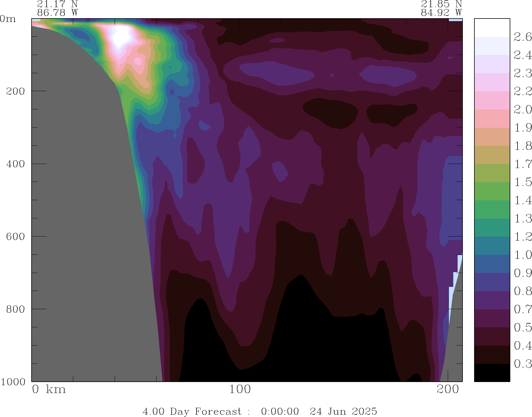Click the "24 Jun 2025" date text

tap(343, 411)
